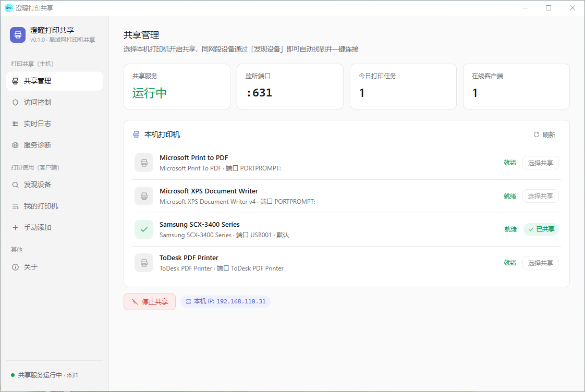Click the Microsoft XPS Document Writer name
The image size is (585, 392).
209,191
